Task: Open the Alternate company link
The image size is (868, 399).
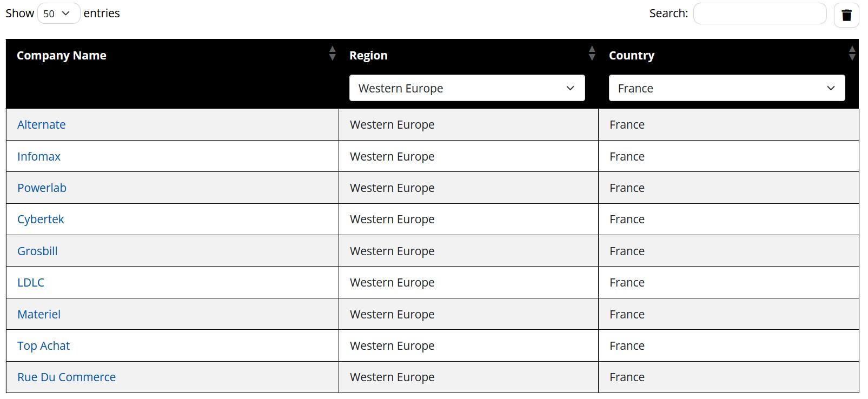Action: [41, 125]
